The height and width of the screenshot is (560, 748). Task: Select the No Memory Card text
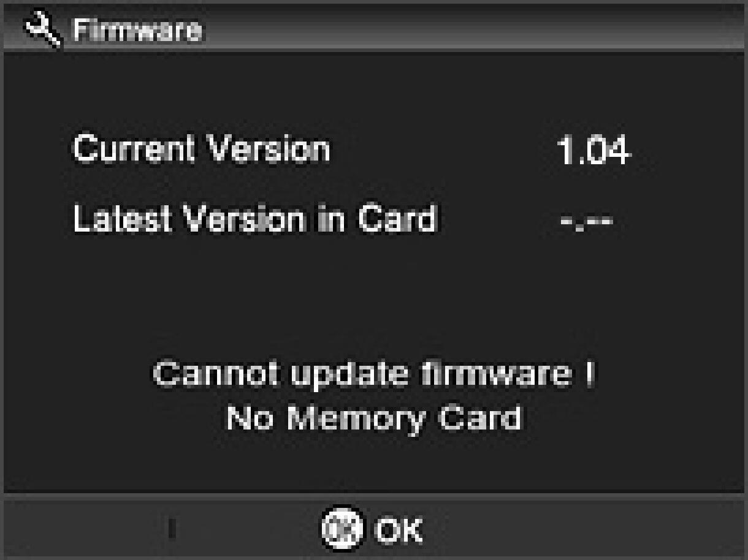[x=374, y=420]
